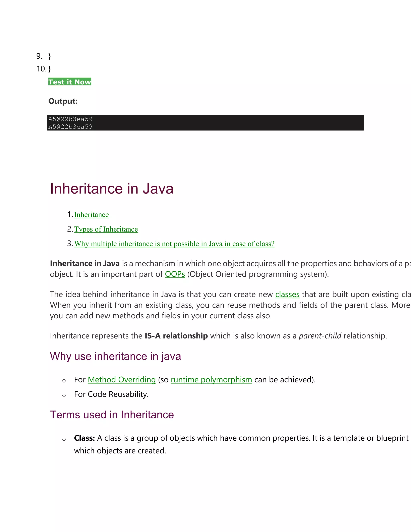This screenshot has height=532, width=411.
Task: Click code line 9 closing brace
Action: [50, 56]
